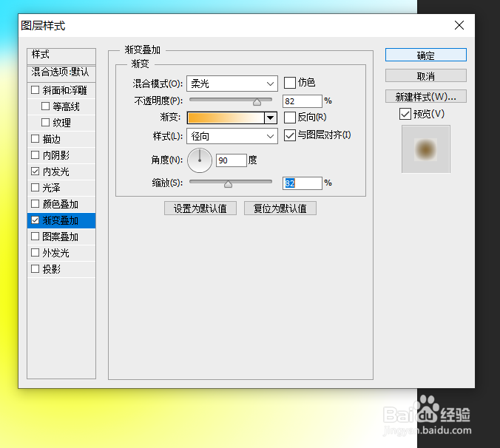Enable the 图案叠加 checkbox
500x448 pixels.
pyautogui.click(x=35, y=236)
